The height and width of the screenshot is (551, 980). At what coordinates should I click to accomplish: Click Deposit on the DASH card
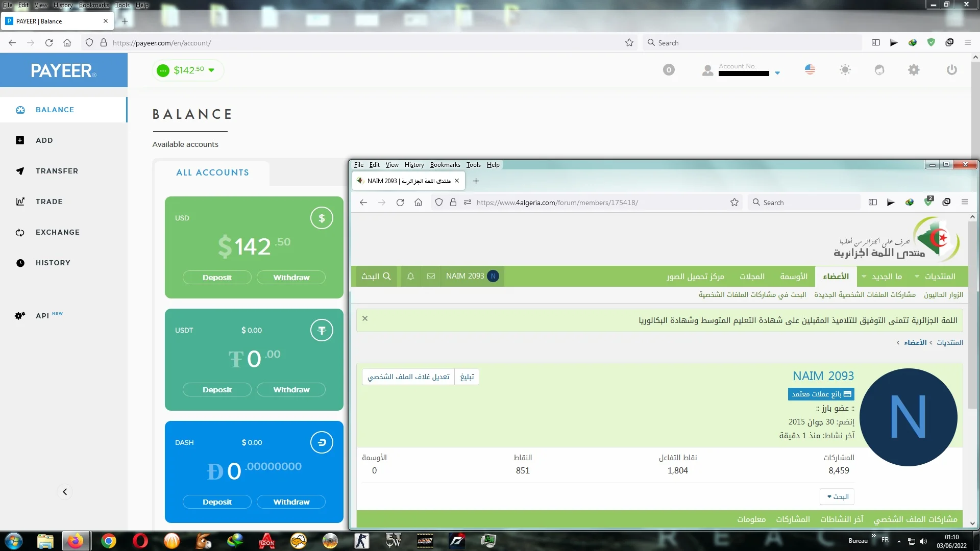(x=217, y=502)
